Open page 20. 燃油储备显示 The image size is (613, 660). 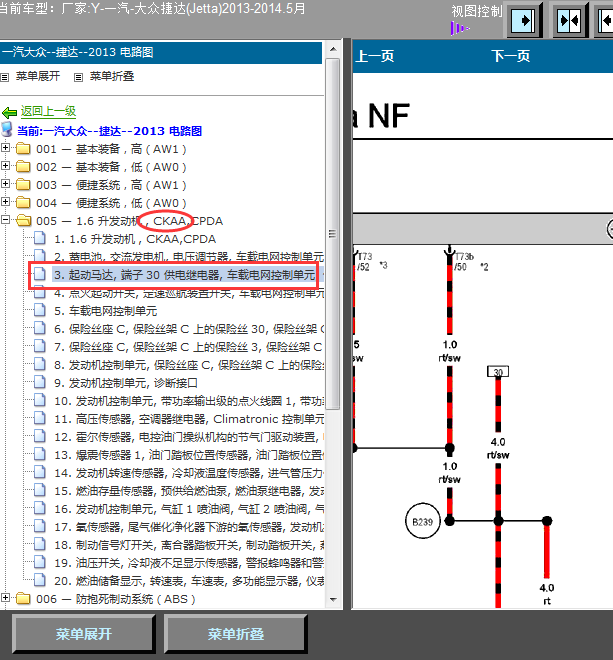click(x=189, y=581)
